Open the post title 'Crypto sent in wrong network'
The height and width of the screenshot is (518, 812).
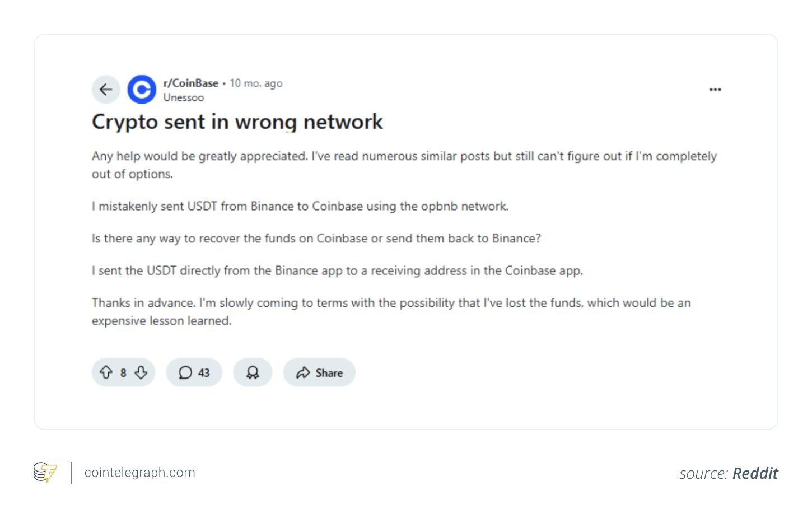tap(237, 122)
